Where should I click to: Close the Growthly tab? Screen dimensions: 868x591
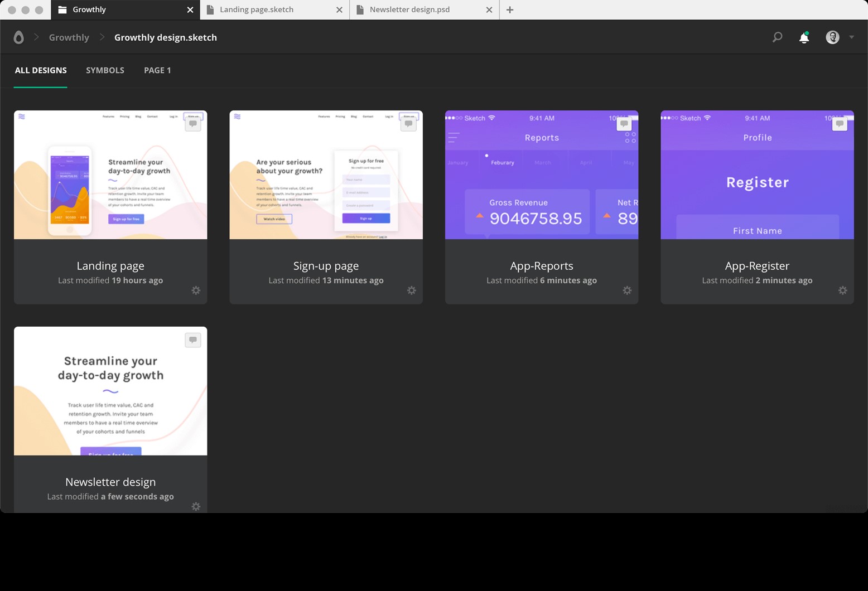(190, 9)
